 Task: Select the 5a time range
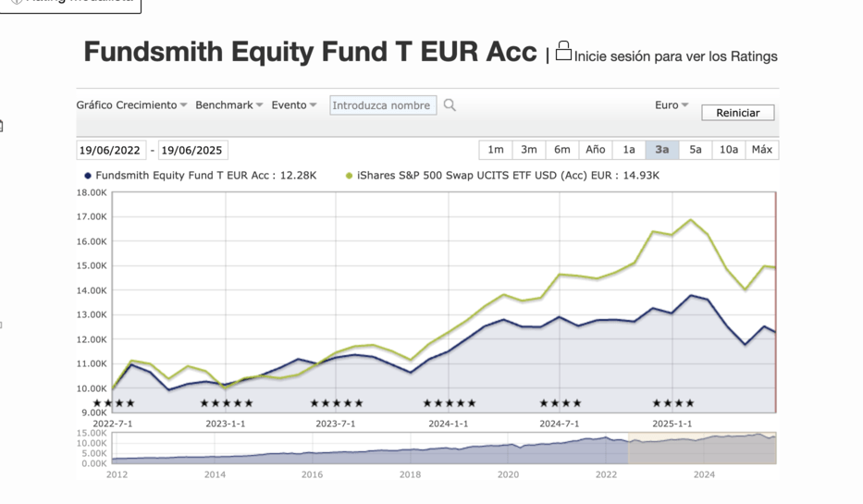tap(696, 150)
